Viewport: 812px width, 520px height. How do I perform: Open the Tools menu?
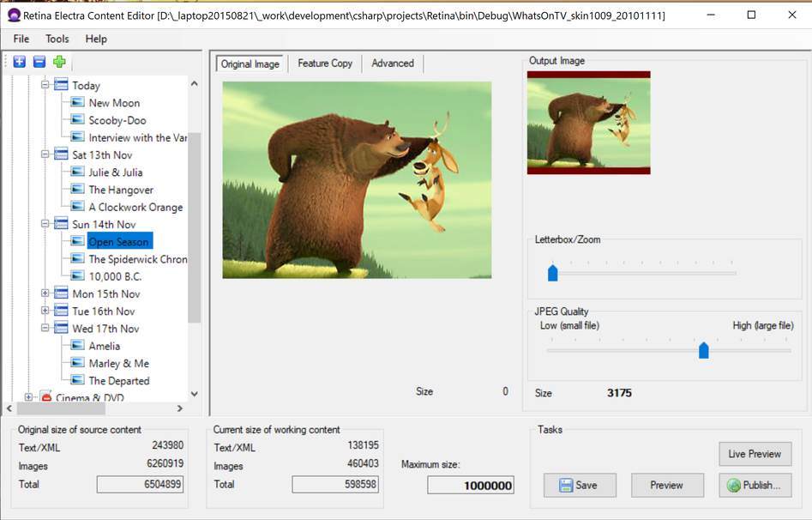[x=57, y=39]
